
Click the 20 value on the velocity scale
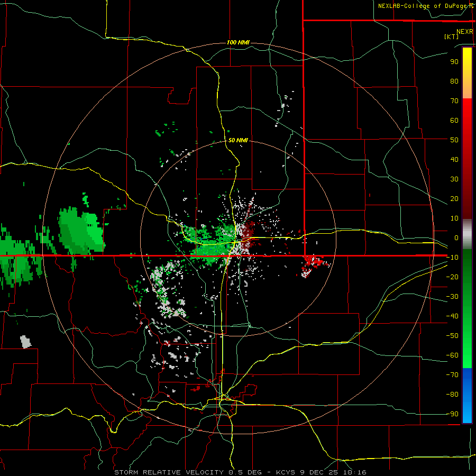coord(454,198)
